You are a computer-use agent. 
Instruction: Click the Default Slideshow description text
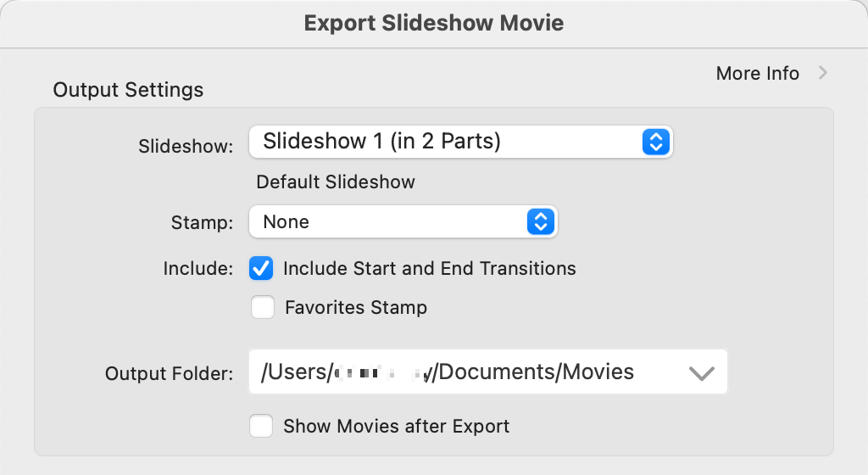[x=336, y=182]
